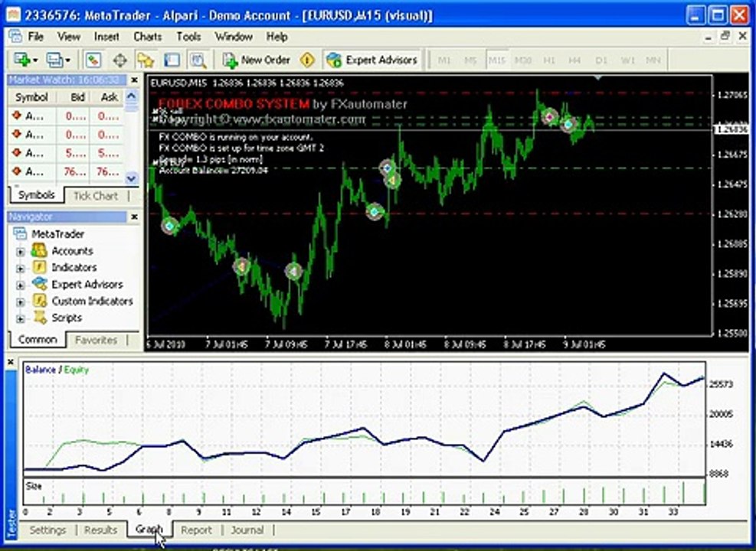
Task: Select the crosshair Data Window icon
Action: pyautogui.click(x=119, y=60)
